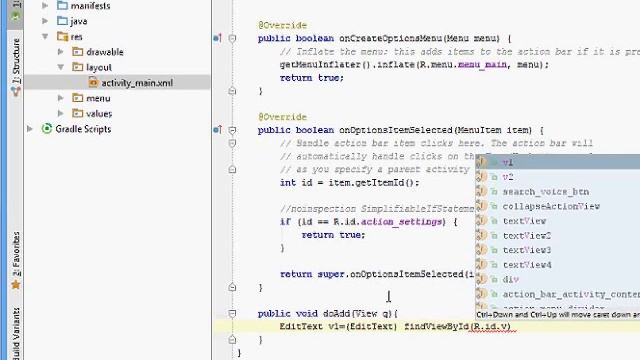Expand the manifests folder arrow
This screenshot has width=640, height=360.
pos(45,6)
